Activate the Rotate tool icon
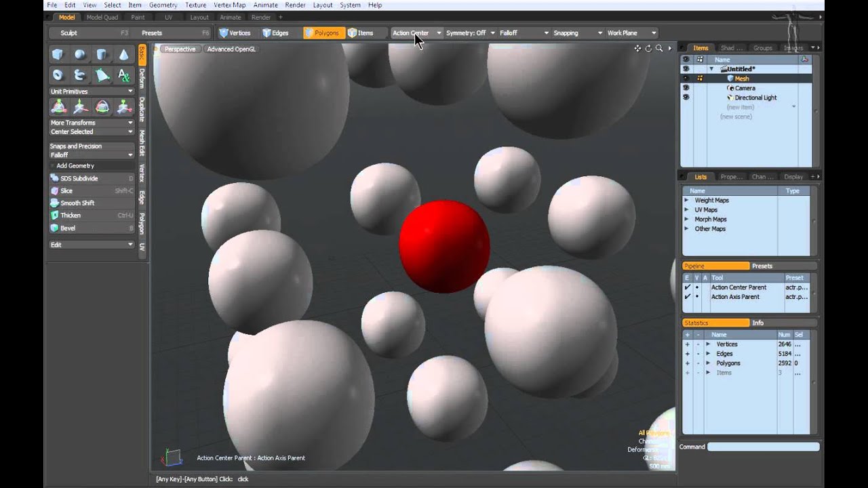 point(102,107)
